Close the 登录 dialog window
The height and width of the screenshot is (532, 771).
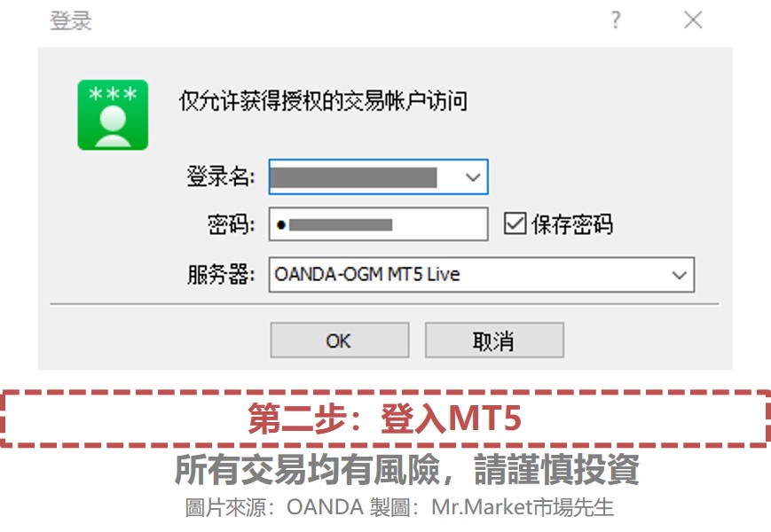[x=693, y=20]
